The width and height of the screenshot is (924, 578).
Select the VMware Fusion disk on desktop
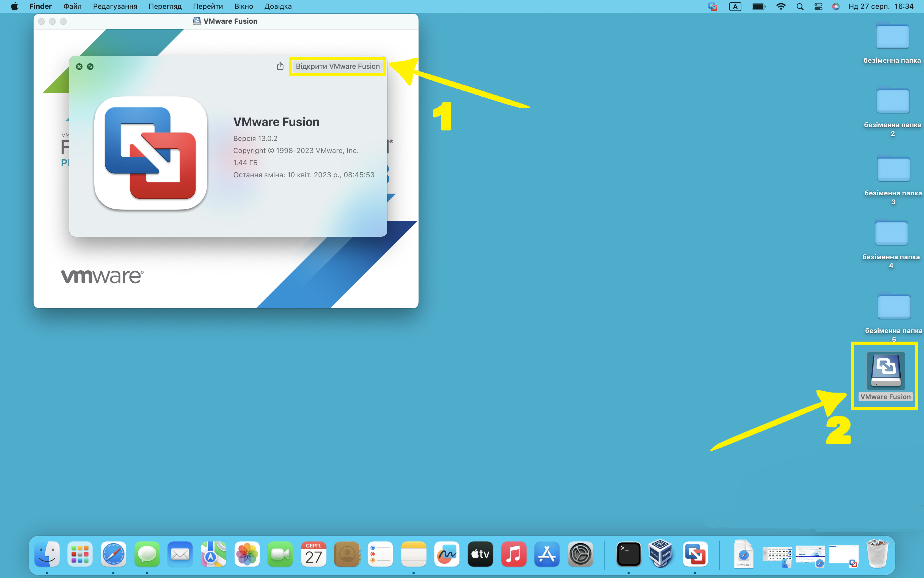click(x=886, y=376)
